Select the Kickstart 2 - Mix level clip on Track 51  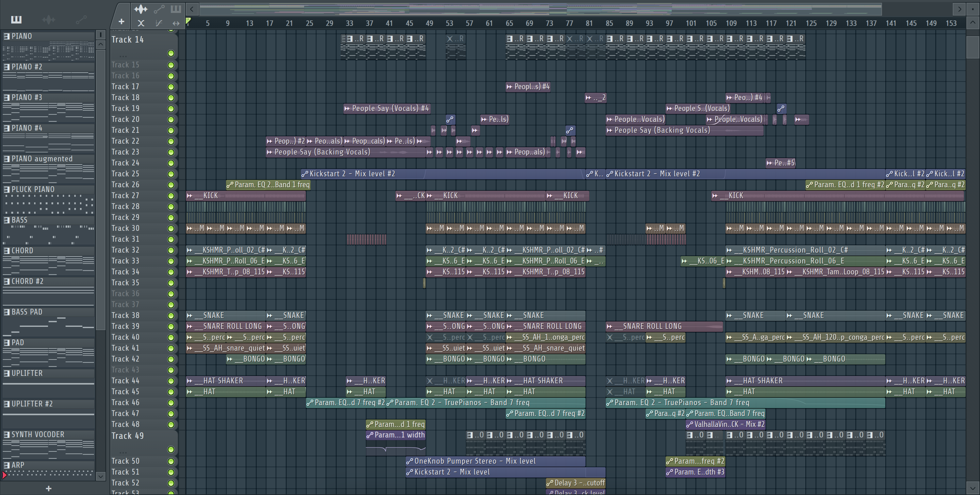(x=505, y=472)
